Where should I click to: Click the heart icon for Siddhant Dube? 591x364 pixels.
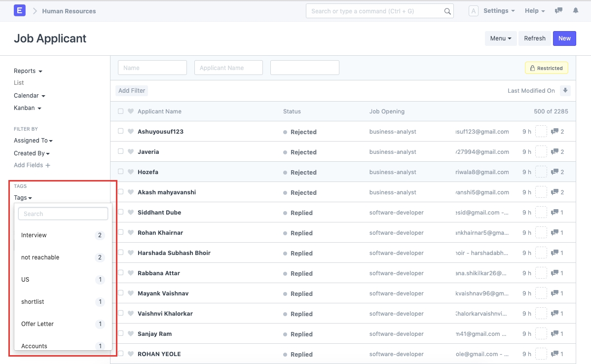(x=131, y=213)
